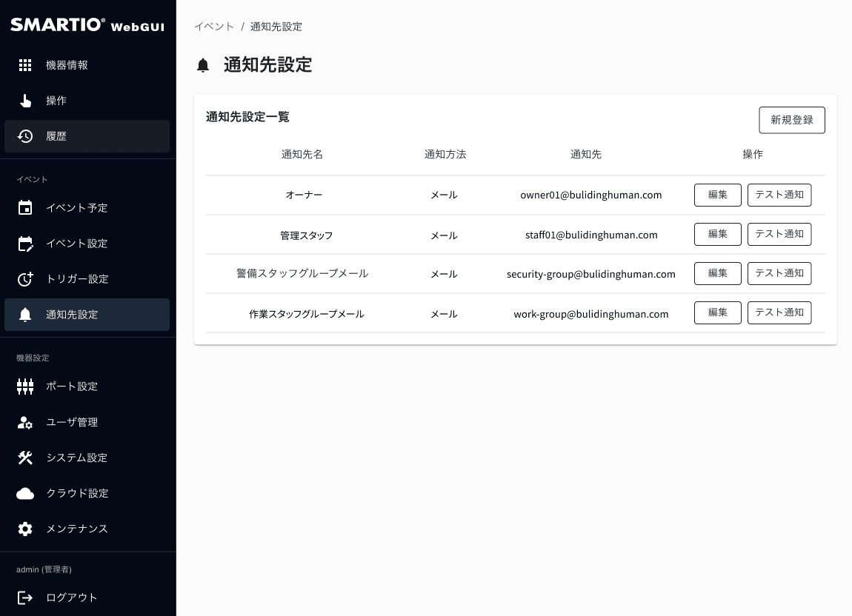Image resolution: width=852 pixels, height=616 pixels.
Task: Select the イベント予定 calendar icon
Action: click(x=25, y=208)
